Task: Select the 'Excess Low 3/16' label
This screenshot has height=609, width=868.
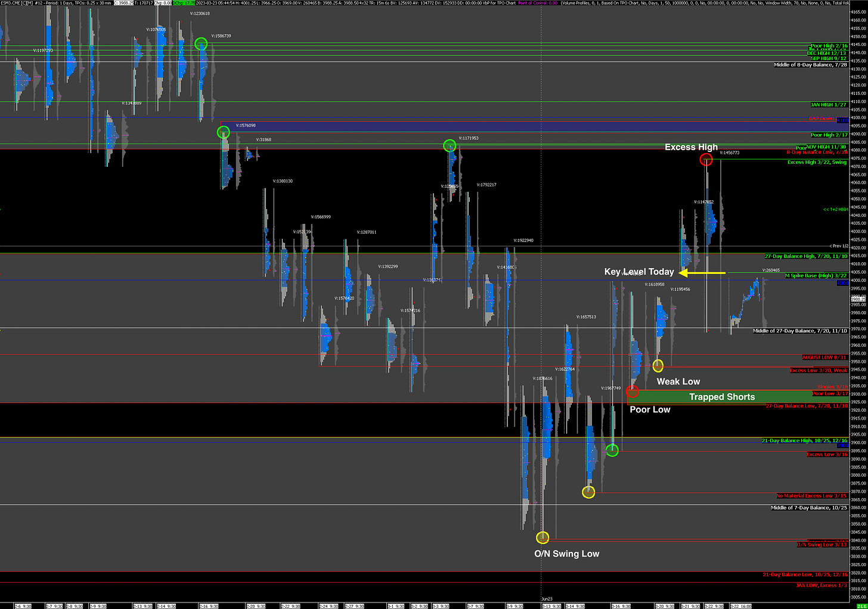Action: tap(827, 455)
